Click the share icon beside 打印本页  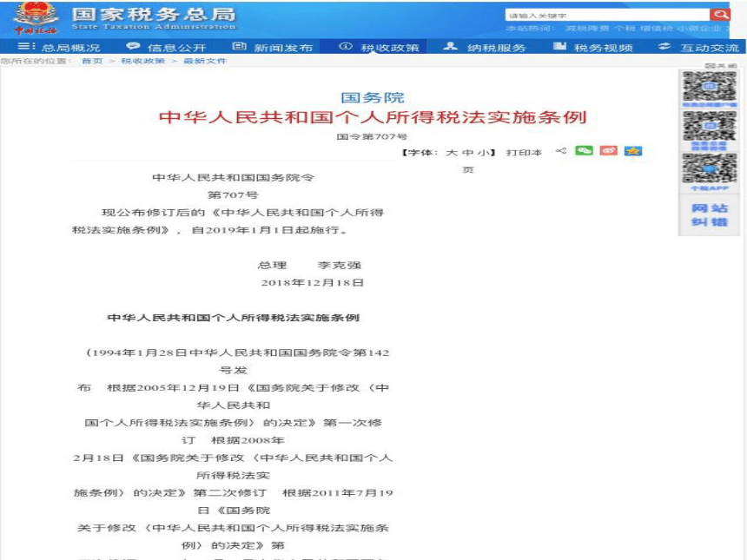click(x=561, y=151)
